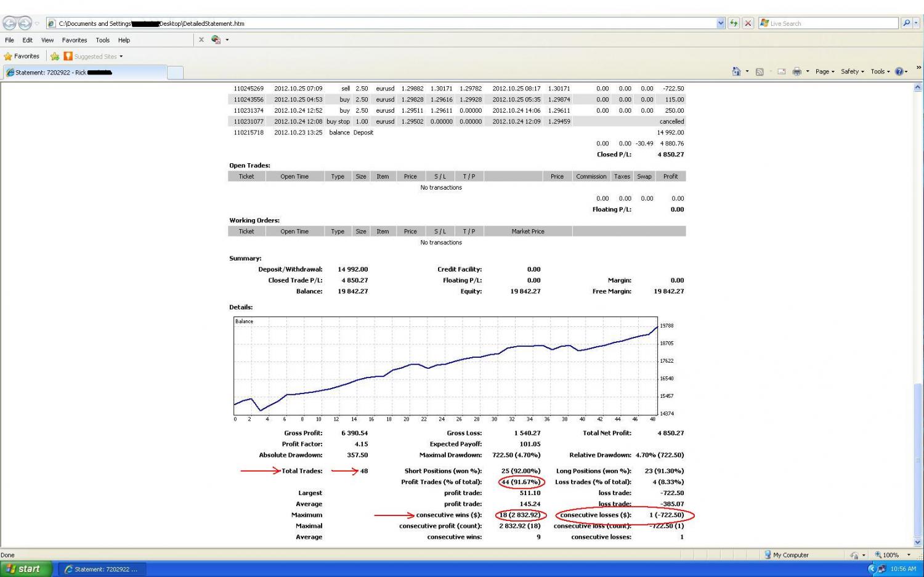The image size is (924, 577).
Task: Click the network connection tray icon
Action: 881,569
